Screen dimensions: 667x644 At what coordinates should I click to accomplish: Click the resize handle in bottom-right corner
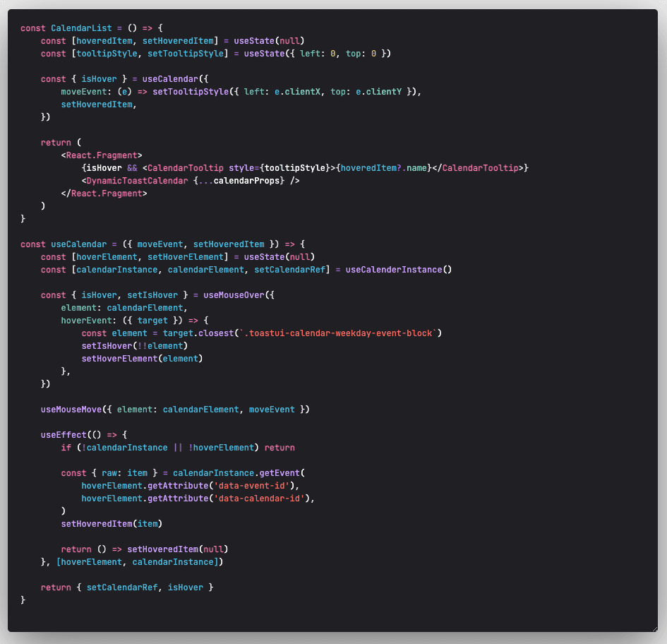tap(654, 628)
